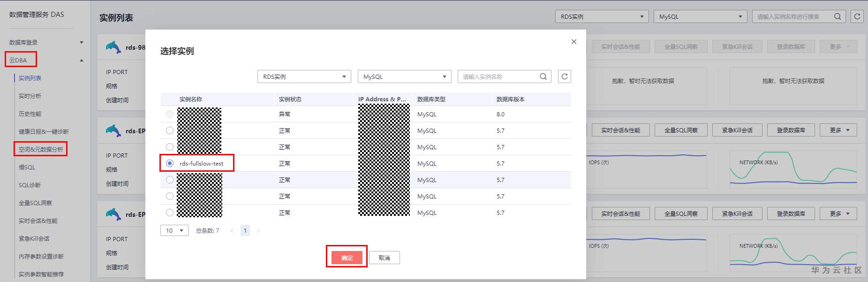
Task: Click 全量SQL洞察 button in second instance card
Action: coord(681,130)
